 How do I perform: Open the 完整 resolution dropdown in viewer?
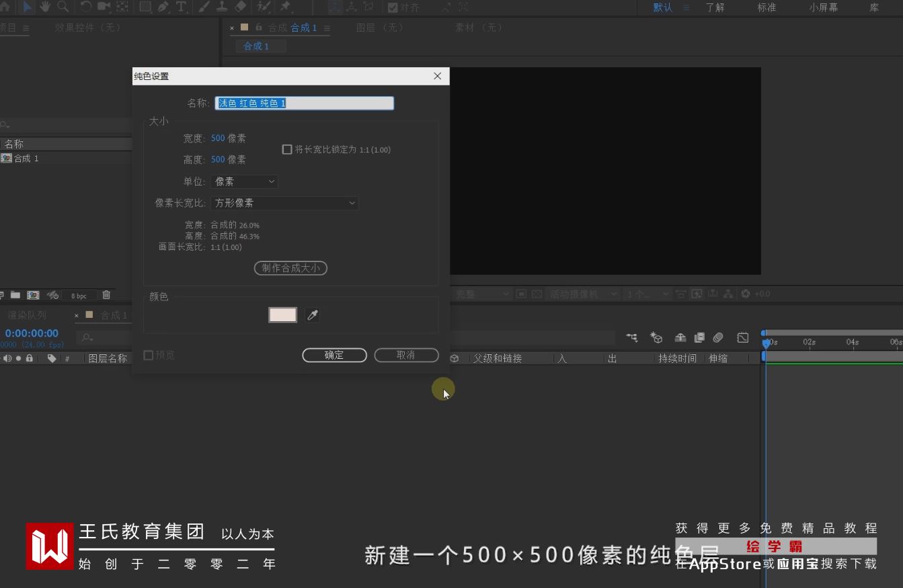click(x=482, y=294)
